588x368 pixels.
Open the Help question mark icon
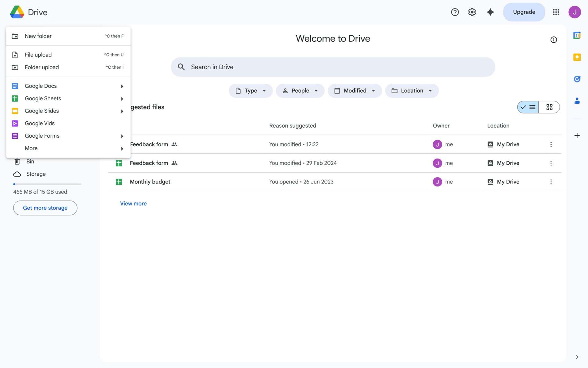coord(455,12)
